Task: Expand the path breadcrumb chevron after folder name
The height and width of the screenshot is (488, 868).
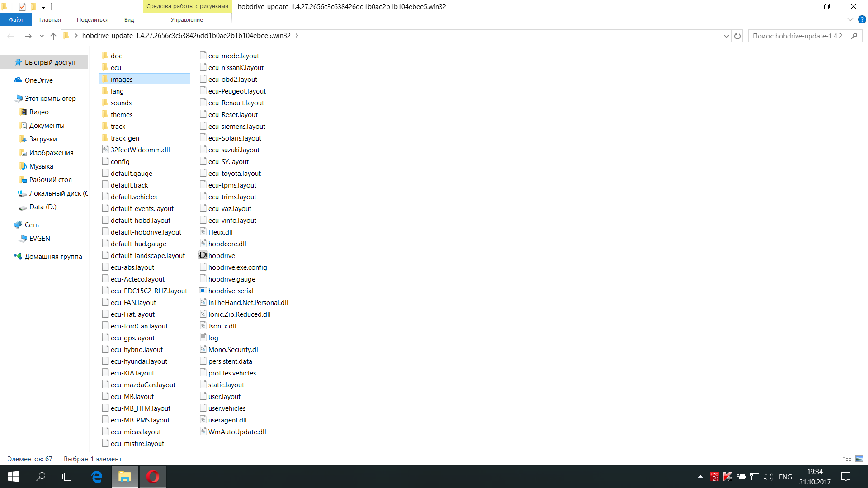Action: 297,36
